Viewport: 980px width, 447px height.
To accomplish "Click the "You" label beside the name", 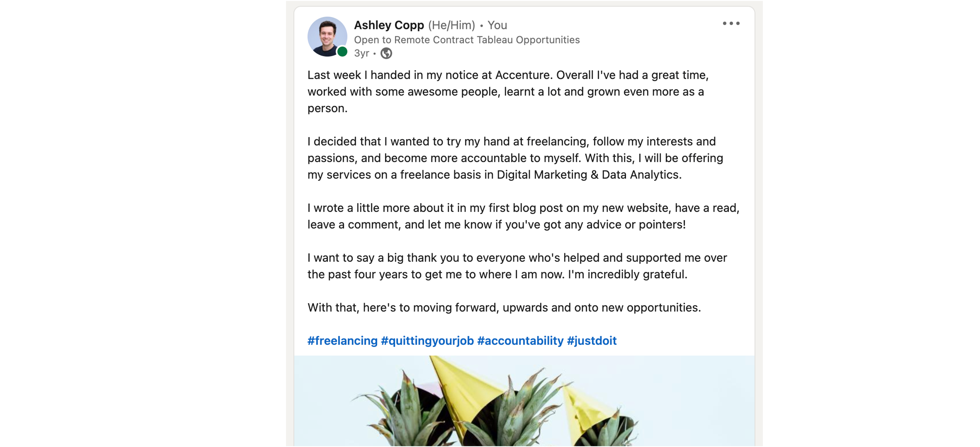I will (497, 25).
